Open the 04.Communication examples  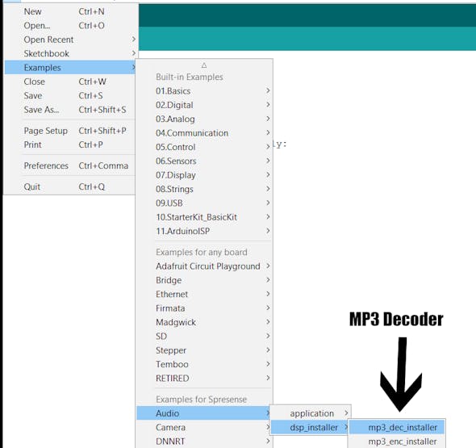(204, 133)
